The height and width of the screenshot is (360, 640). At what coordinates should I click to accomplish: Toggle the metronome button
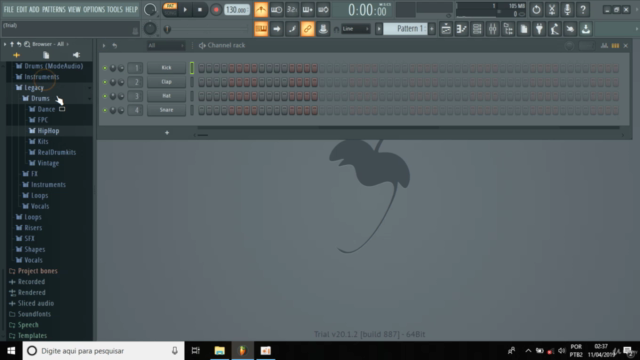coord(261,9)
